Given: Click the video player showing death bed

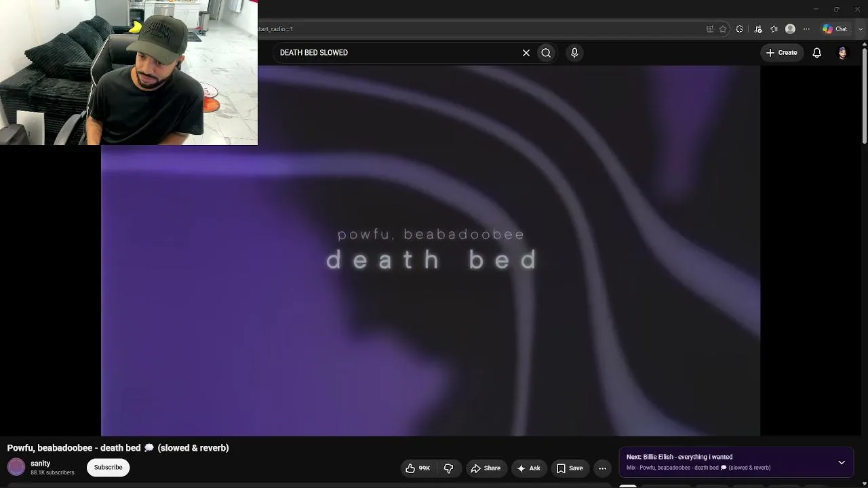Looking at the screenshot, I should click(x=431, y=251).
